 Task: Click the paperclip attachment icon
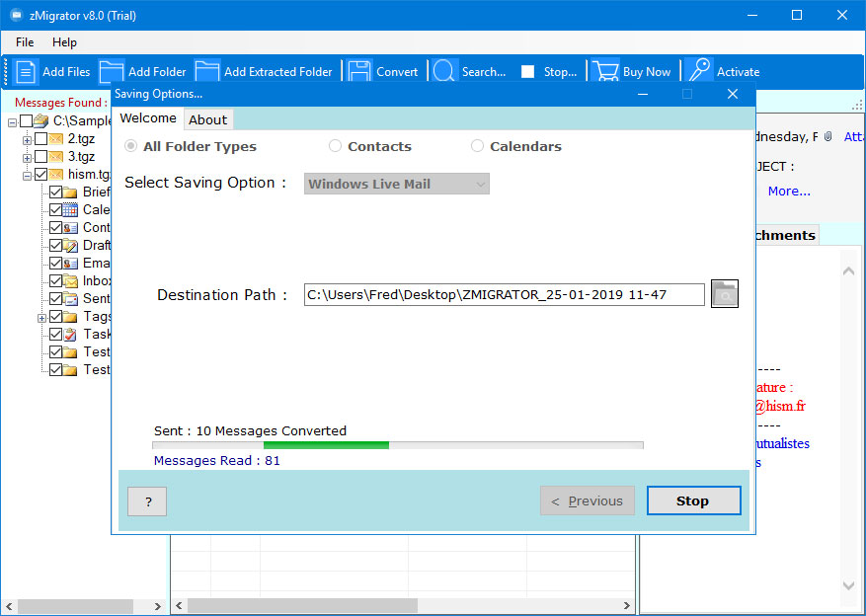pos(827,136)
